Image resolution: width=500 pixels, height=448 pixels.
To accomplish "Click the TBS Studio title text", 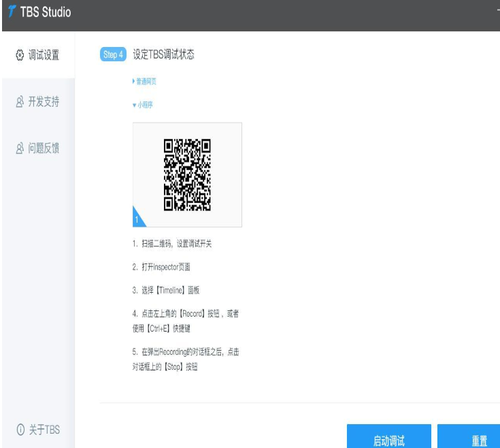I will pyautogui.click(x=46, y=12).
